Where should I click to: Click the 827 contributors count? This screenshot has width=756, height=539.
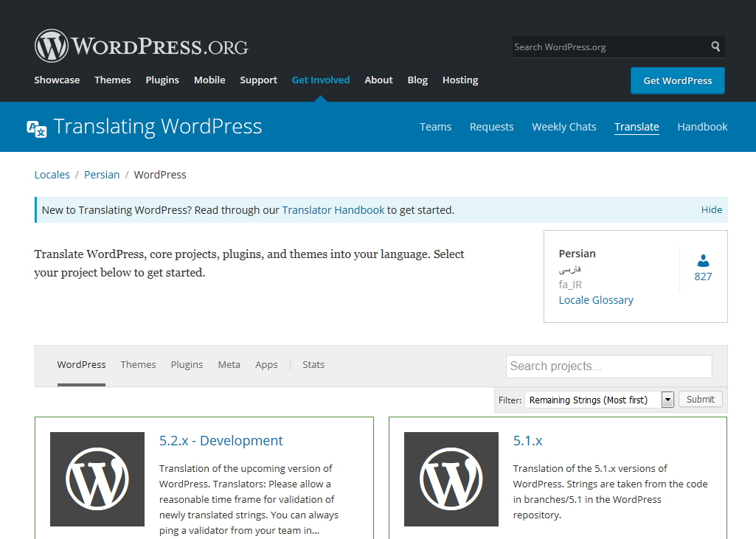703,277
